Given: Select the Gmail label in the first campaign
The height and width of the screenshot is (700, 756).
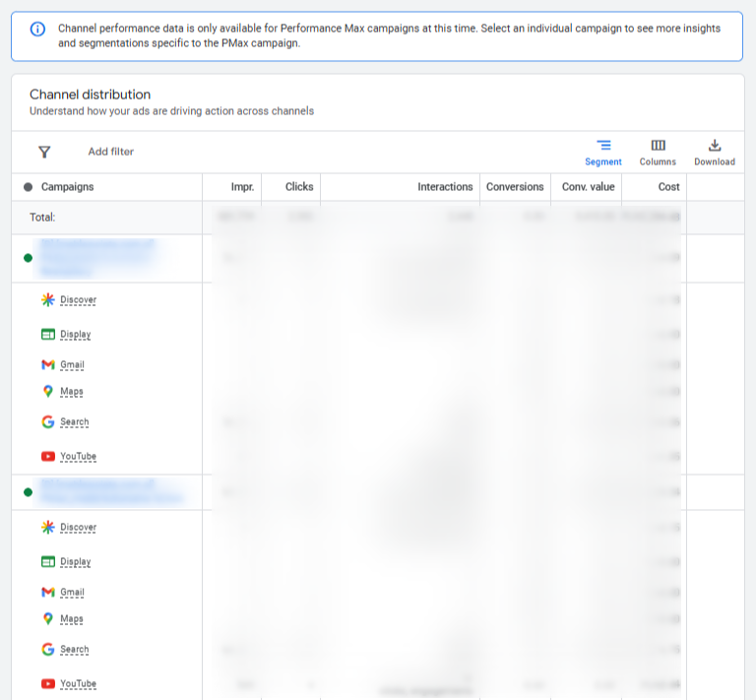Looking at the screenshot, I should tap(72, 364).
